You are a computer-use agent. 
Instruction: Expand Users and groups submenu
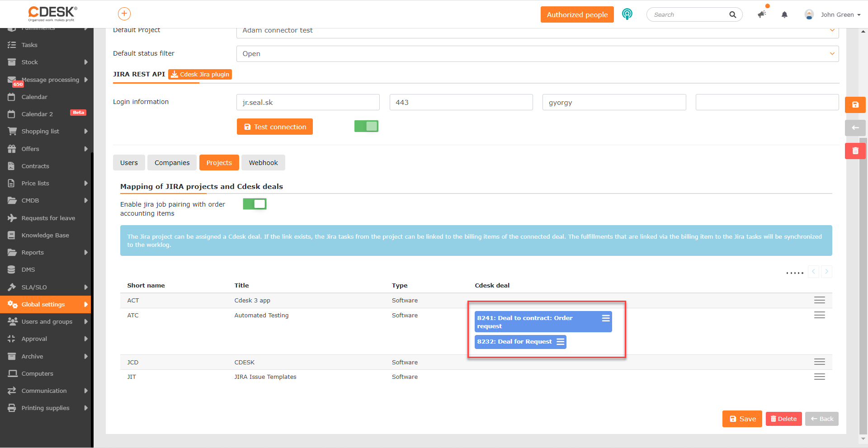point(85,322)
